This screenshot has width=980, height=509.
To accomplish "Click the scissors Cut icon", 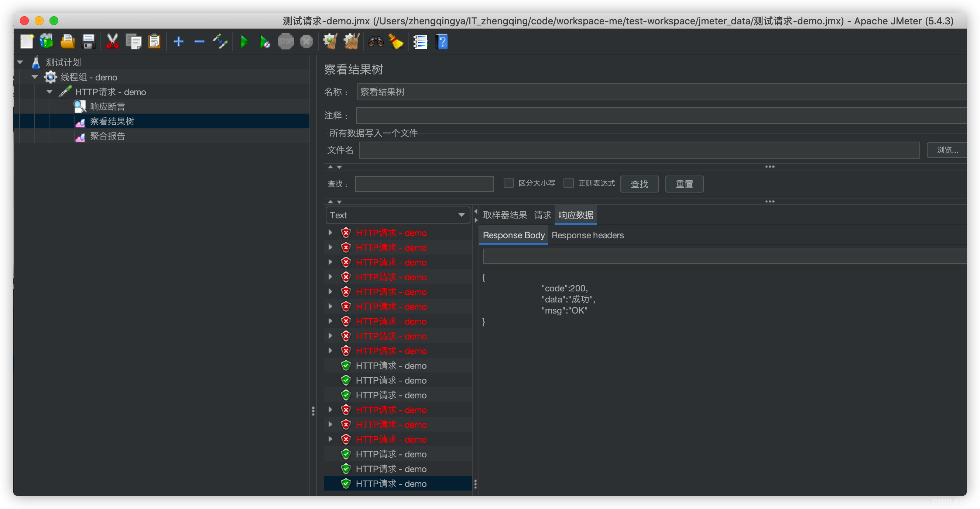I will point(112,41).
